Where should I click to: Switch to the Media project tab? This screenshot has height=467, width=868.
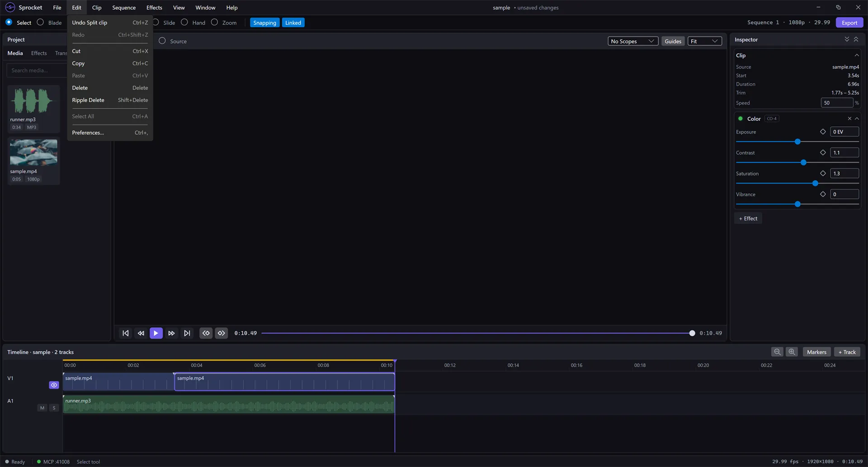15,53
